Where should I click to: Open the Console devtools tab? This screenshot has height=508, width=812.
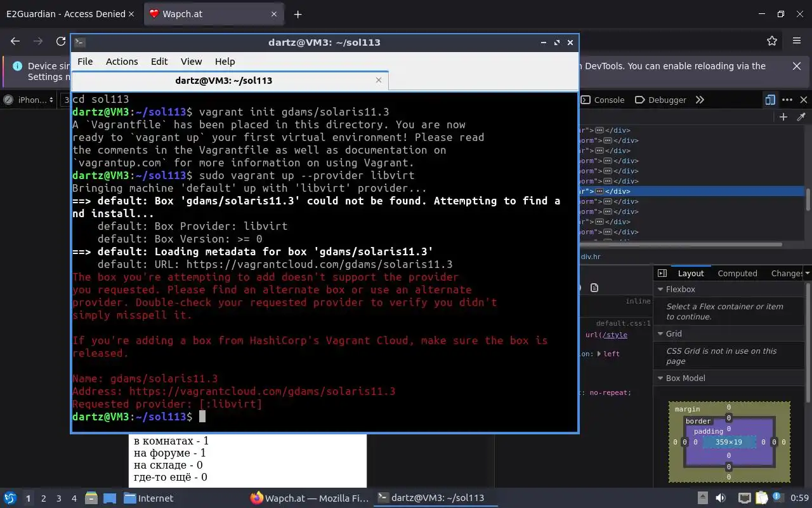point(603,100)
